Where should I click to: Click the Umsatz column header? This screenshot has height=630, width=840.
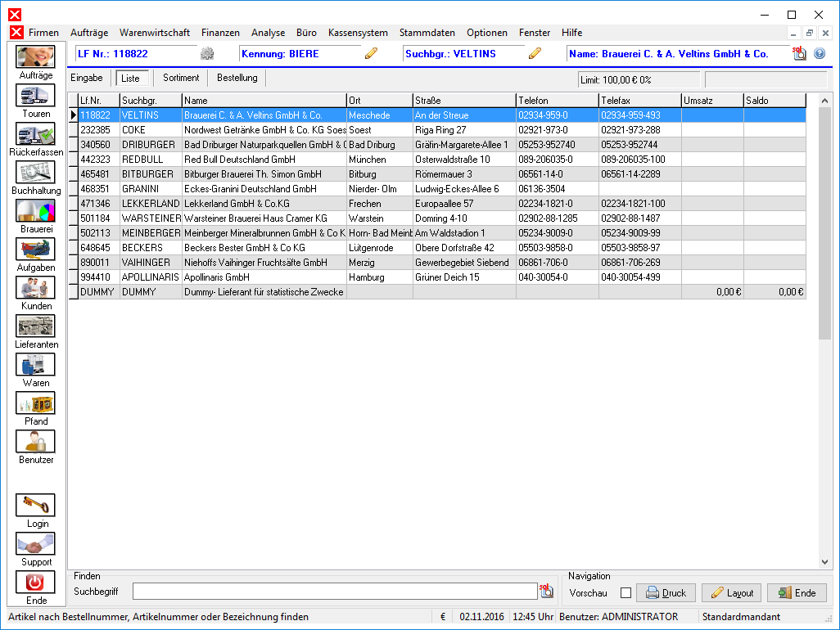(x=712, y=100)
